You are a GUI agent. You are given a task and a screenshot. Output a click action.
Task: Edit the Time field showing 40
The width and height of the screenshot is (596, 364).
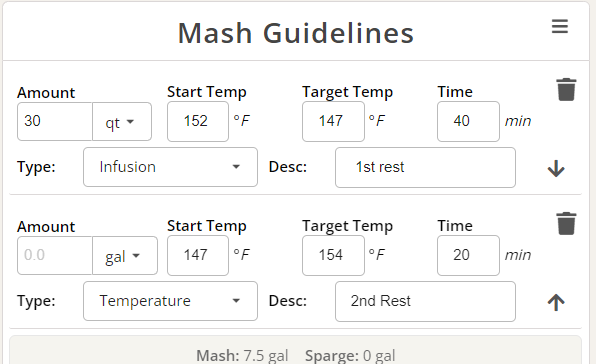coord(468,122)
